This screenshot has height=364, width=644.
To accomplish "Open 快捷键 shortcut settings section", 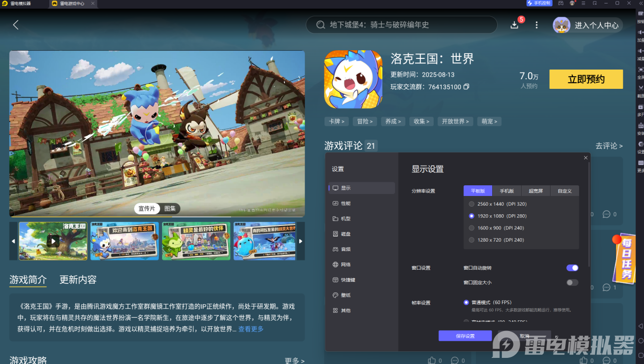I will [x=362, y=280].
